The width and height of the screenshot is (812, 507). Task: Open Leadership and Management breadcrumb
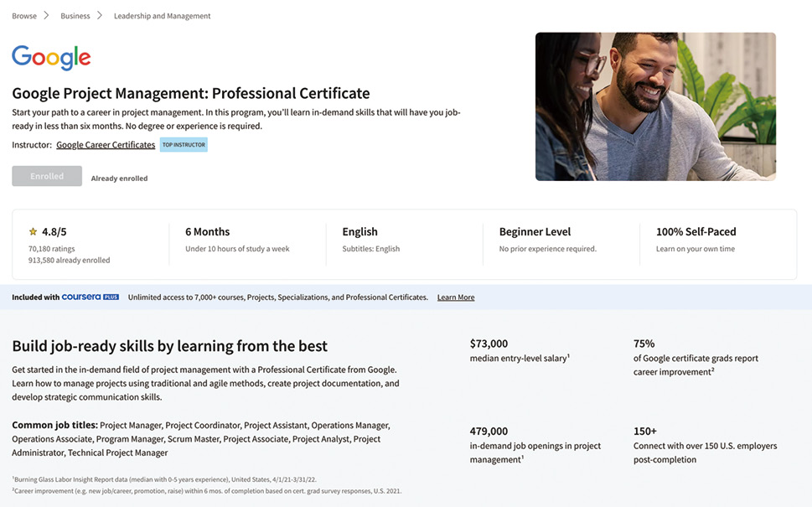[162, 16]
